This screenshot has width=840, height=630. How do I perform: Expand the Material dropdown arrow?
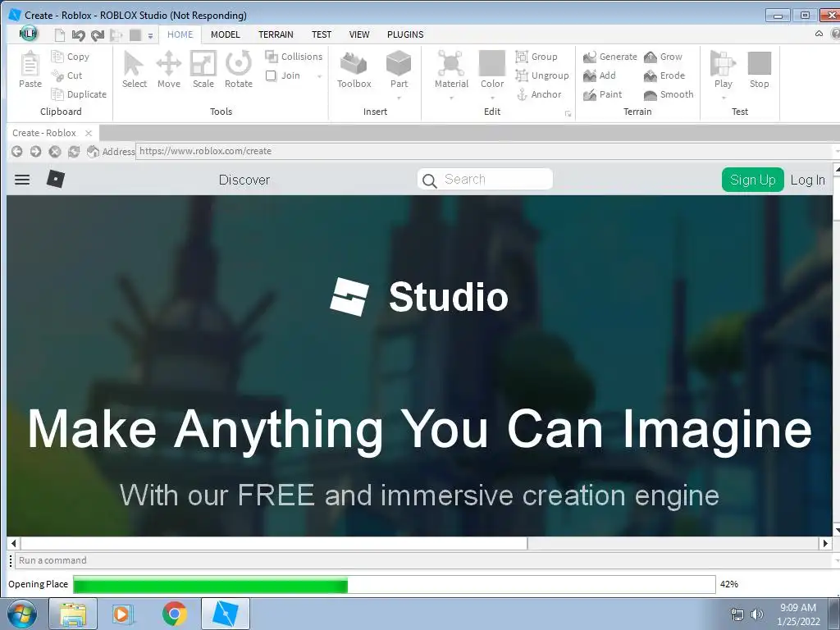click(x=452, y=98)
